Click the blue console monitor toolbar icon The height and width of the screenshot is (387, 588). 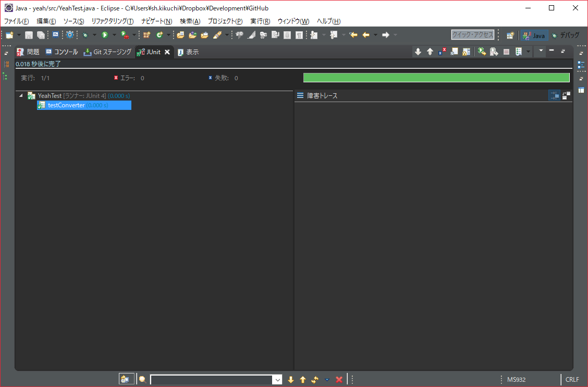(55, 35)
